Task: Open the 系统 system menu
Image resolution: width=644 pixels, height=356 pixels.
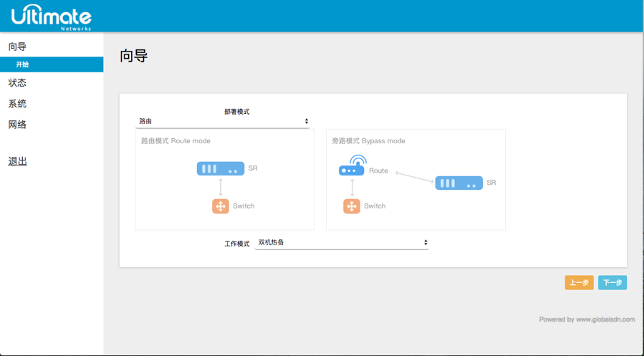Action: tap(18, 104)
